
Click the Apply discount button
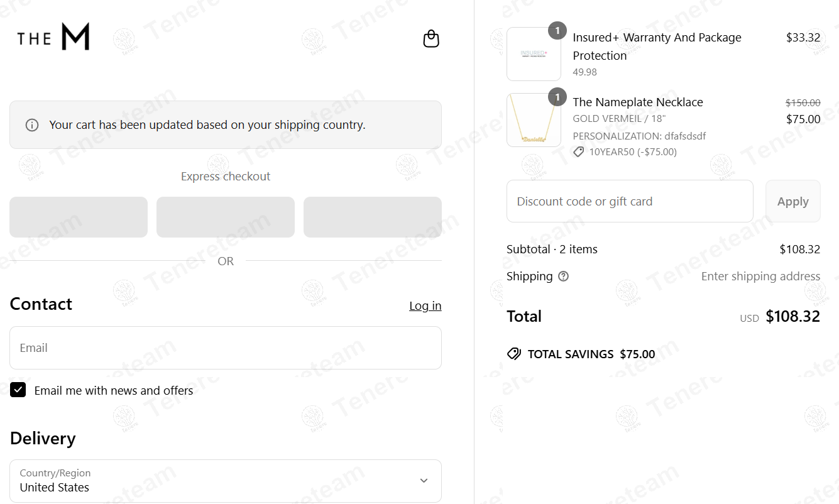point(793,201)
